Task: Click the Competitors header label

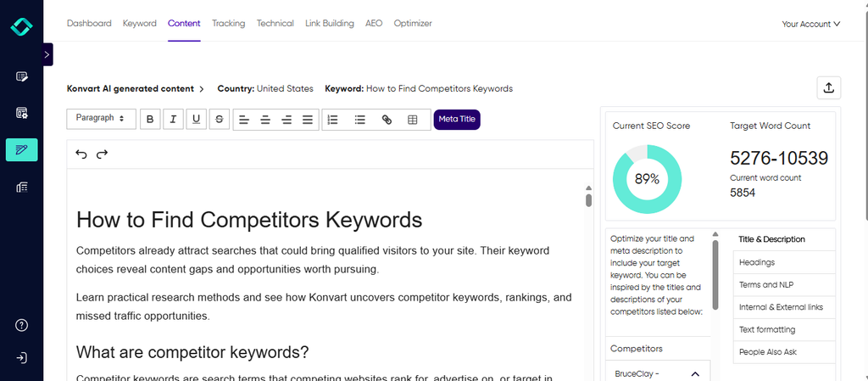Action: click(637, 349)
